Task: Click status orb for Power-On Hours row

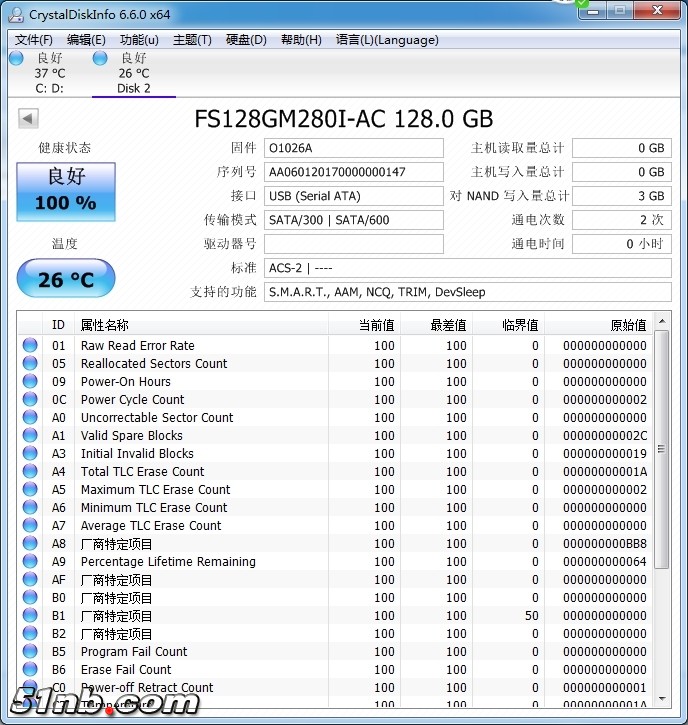Action: pos(30,382)
